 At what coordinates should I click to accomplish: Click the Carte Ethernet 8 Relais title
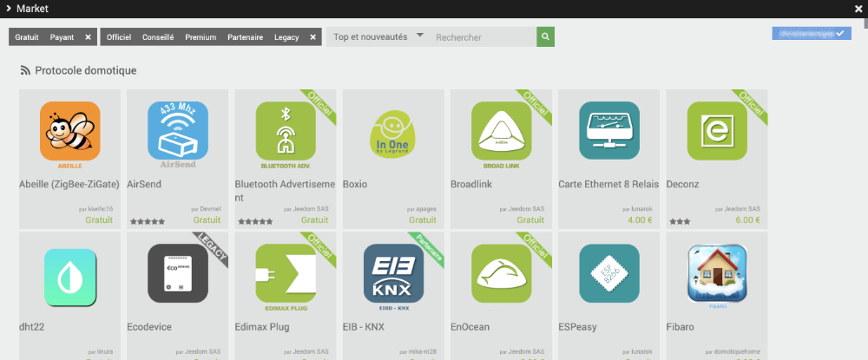(x=609, y=184)
